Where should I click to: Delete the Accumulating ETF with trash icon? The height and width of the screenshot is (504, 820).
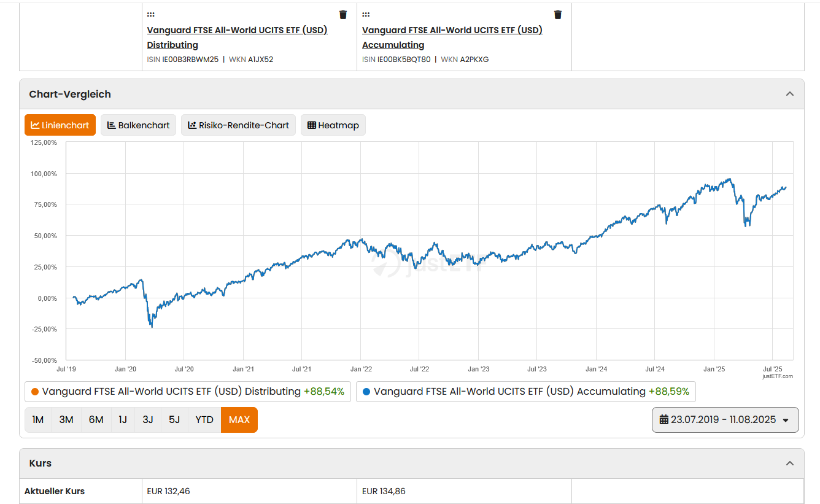coord(558,15)
